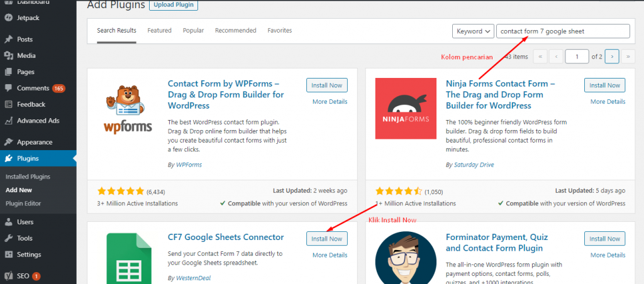
Task: Click the Upload Plugin button
Action: tap(173, 5)
